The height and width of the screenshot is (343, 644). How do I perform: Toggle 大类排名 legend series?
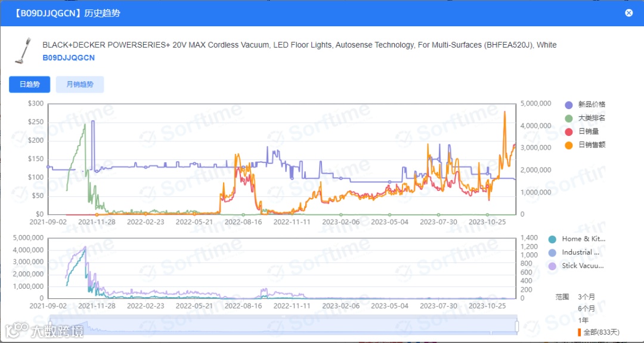[x=585, y=118]
